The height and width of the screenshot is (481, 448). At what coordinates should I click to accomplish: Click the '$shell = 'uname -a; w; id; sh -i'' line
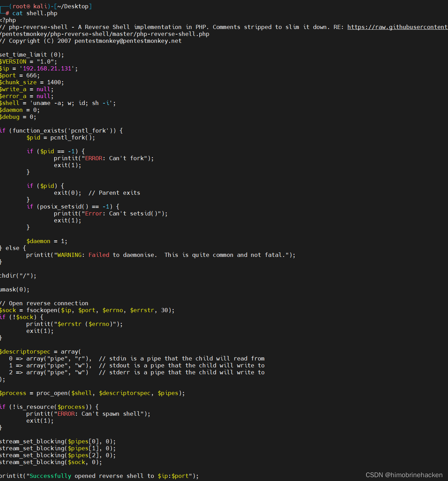pyautogui.click(x=58, y=103)
